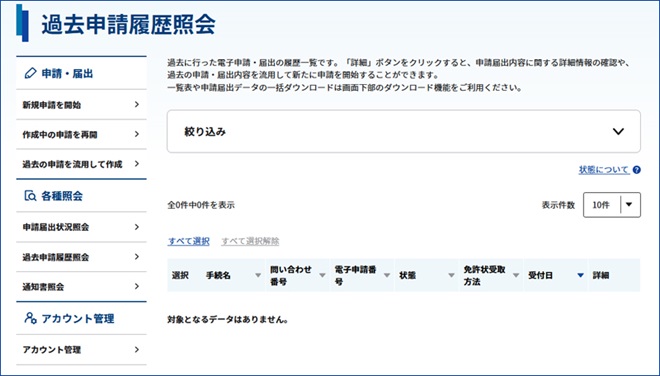This screenshot has width=660, height=376.
Task: Click the chevron next to 申請届出状況照会
Action: [137, 227]
